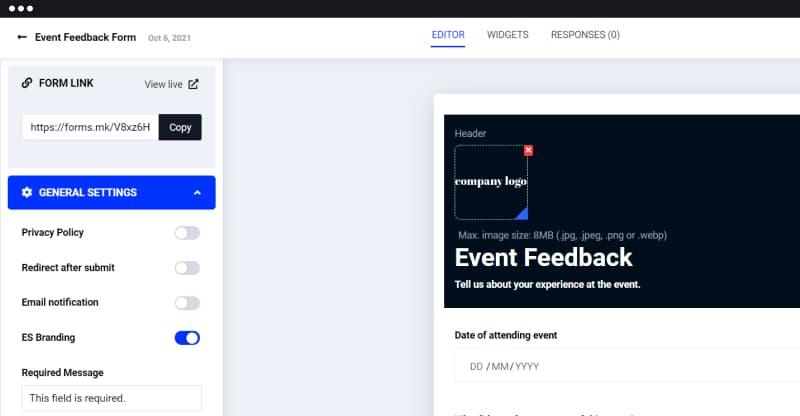
Task: Click the 'Tell us about your experience' subtitle
Action: 547,284
